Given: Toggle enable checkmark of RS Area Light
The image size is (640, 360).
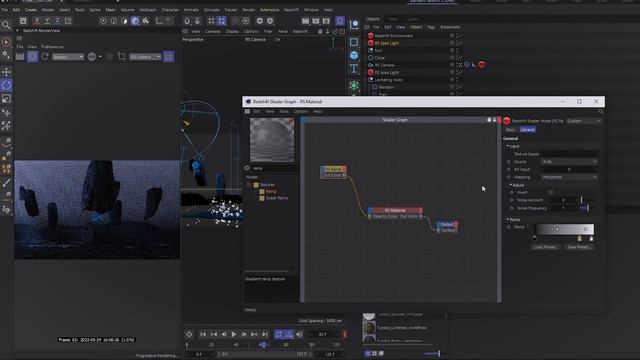Looking at the screenshot, I should 460,72.
